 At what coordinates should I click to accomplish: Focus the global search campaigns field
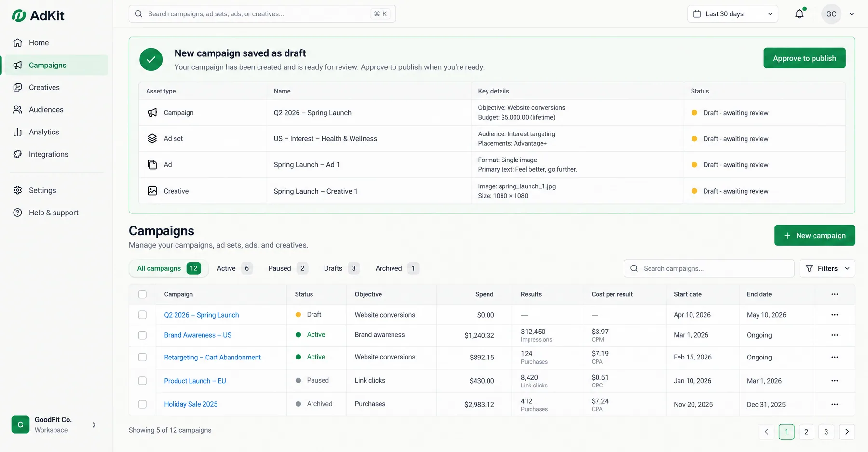click(x=262, y=14)
